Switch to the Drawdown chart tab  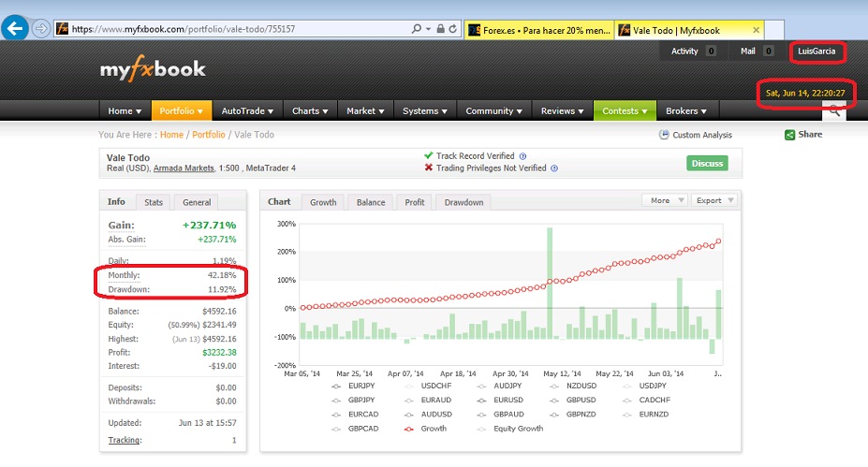tap(463, 202)
